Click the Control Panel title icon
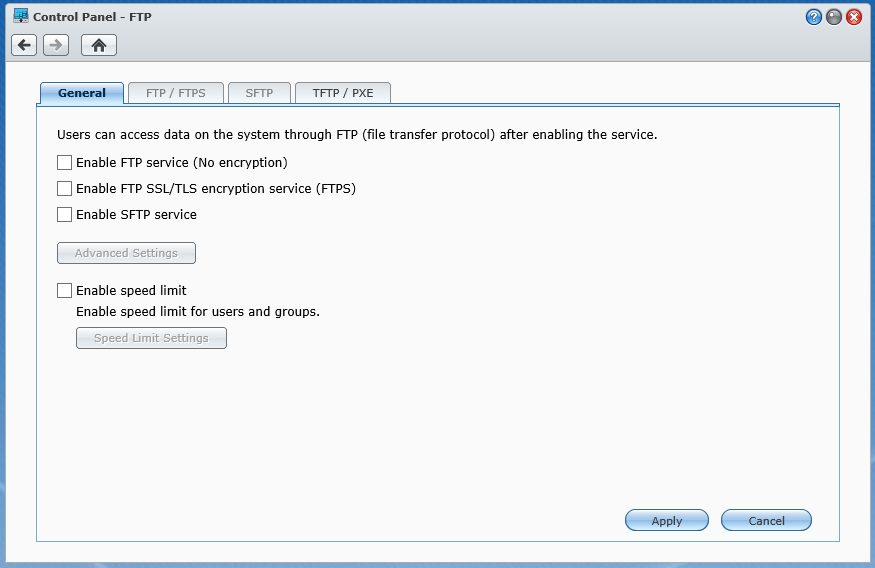 pos(21,16)
